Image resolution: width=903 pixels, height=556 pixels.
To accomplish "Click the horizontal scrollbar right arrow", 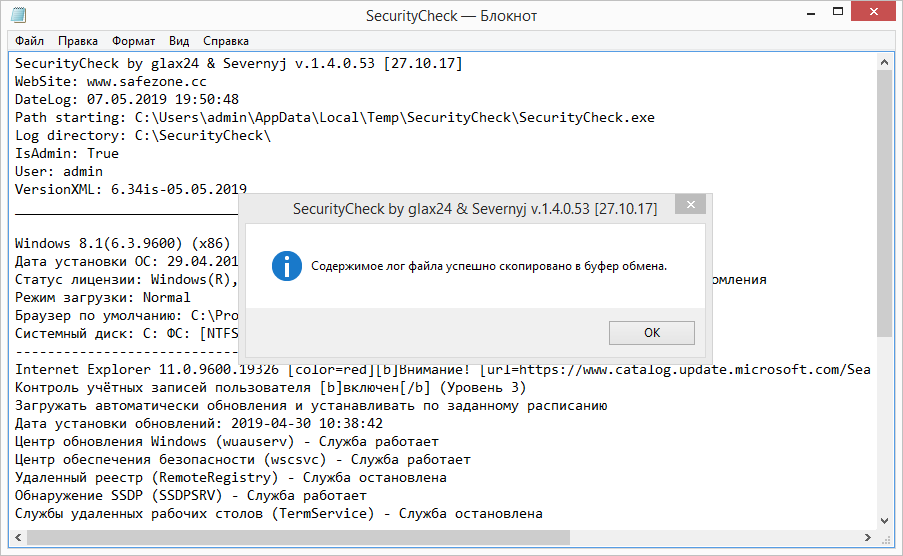I will (x=867, y=537).
